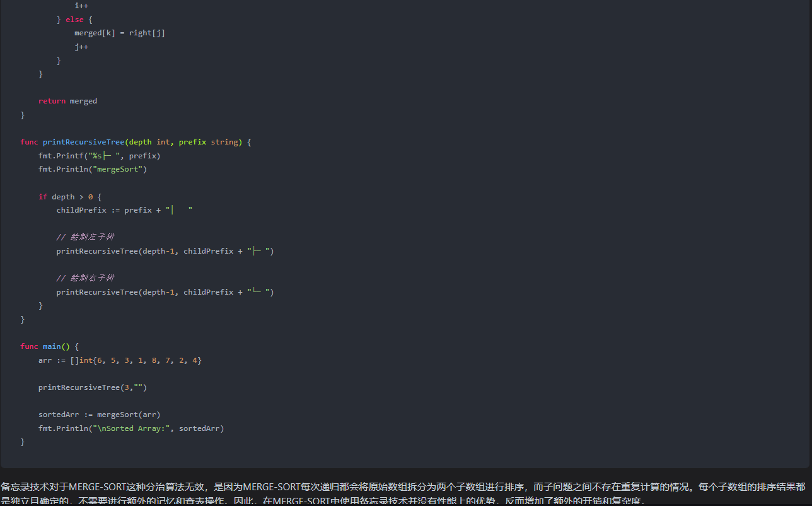Click the 'if depth > 0 {' line
812x506 pixels.
click(69, 197)
